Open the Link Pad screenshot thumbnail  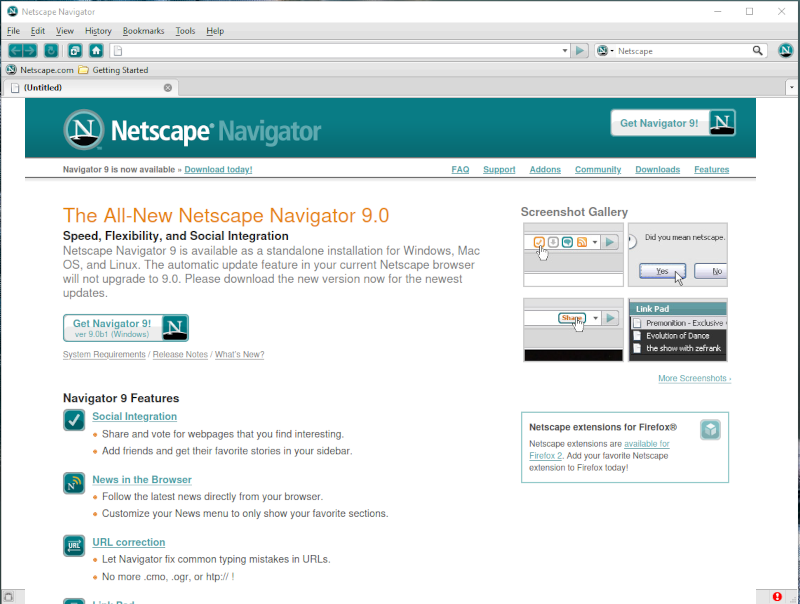coord(678,330)
